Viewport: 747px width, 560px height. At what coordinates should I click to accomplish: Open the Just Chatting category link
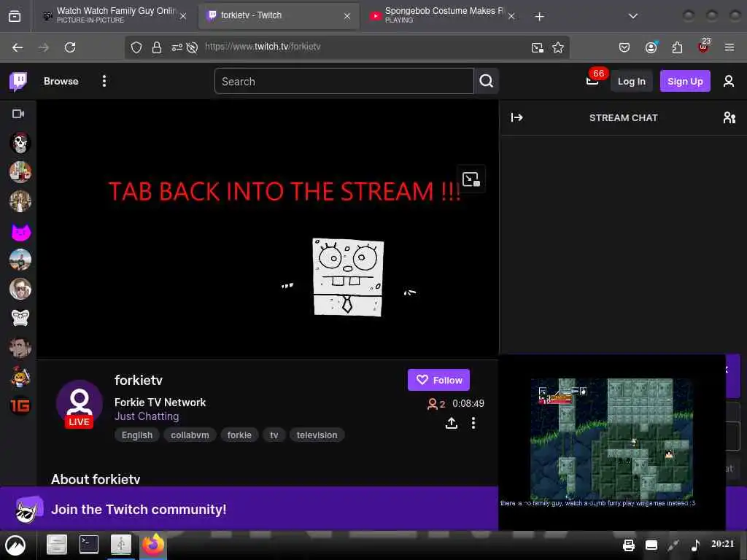click(x=147, y=416)
